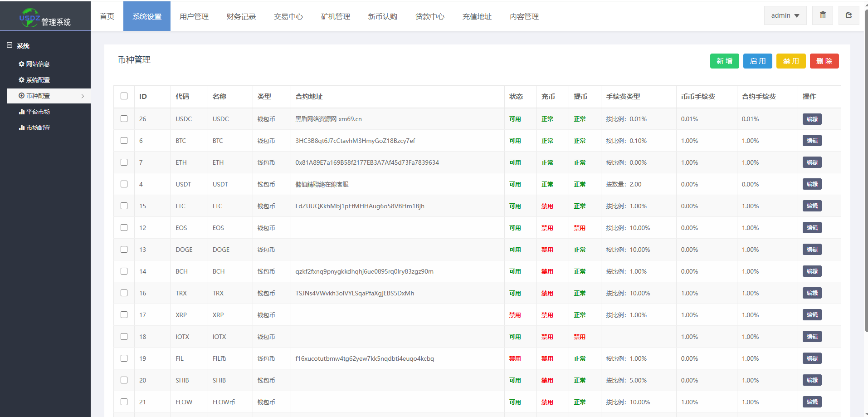Expand the 币种配置 chevron arrow

tap(83, 96)
